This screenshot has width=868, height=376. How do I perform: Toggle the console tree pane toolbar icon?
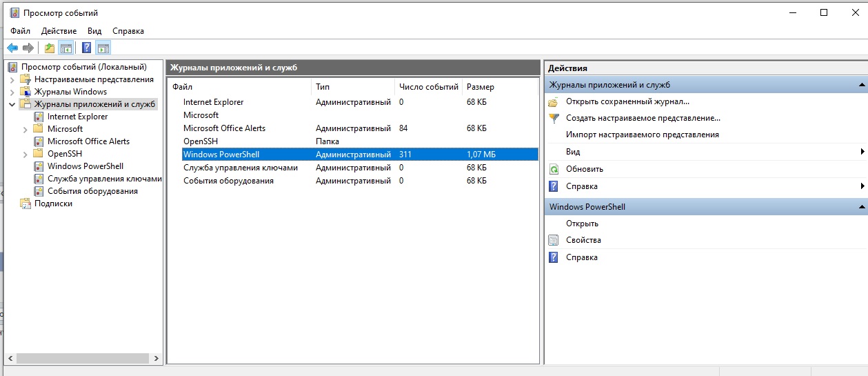[x=66, y=48]
